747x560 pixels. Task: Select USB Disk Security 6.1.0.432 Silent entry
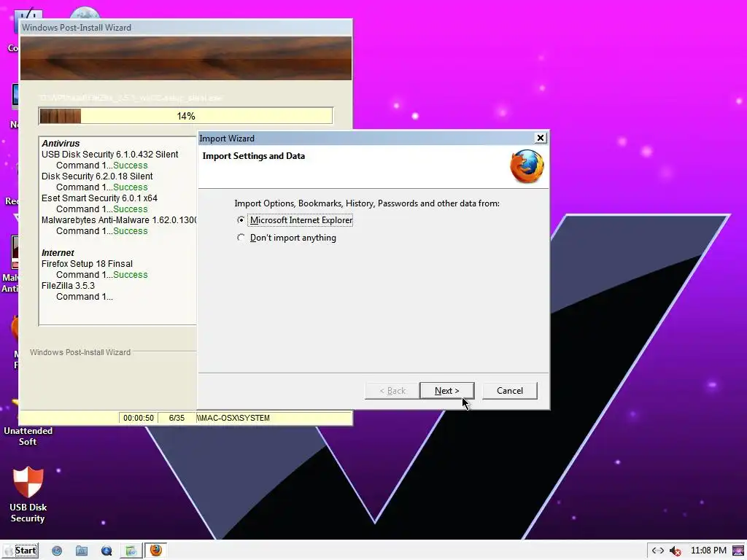tap(109, 155)
